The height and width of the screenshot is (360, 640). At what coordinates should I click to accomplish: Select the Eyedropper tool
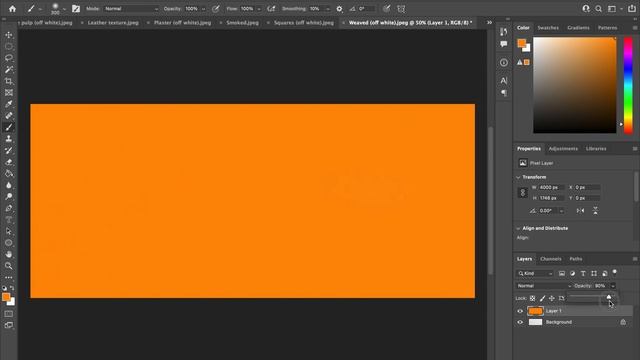coord(9,104)
